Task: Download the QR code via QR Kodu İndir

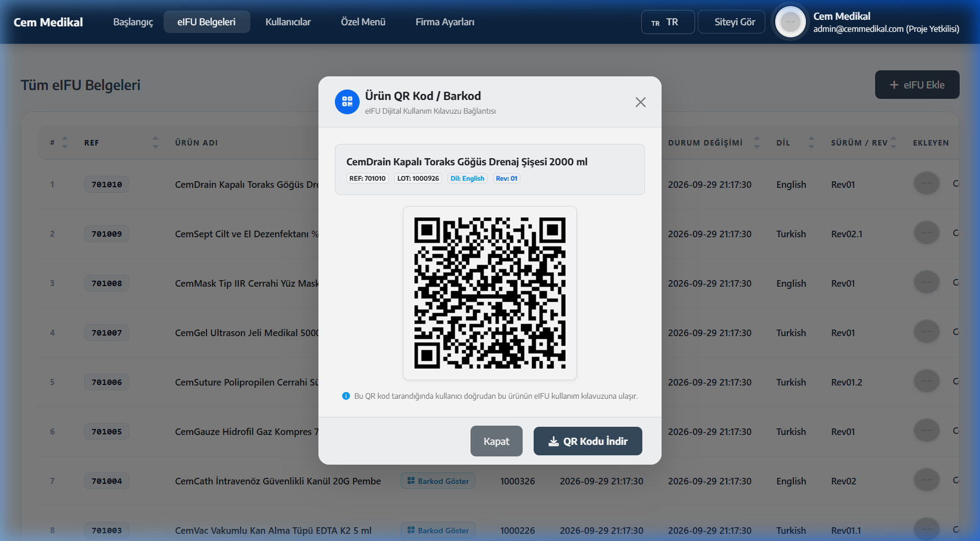Action: pyautogui.click(x=588, y=441)
